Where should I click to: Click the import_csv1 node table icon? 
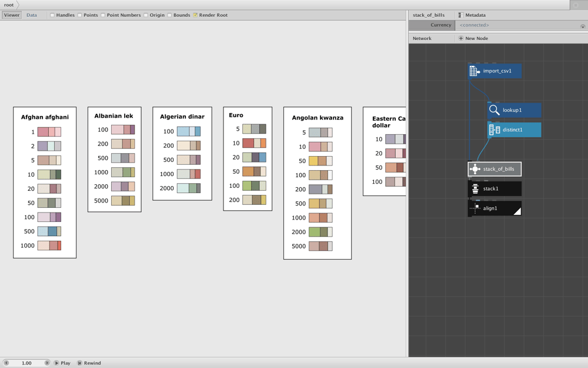475,71
